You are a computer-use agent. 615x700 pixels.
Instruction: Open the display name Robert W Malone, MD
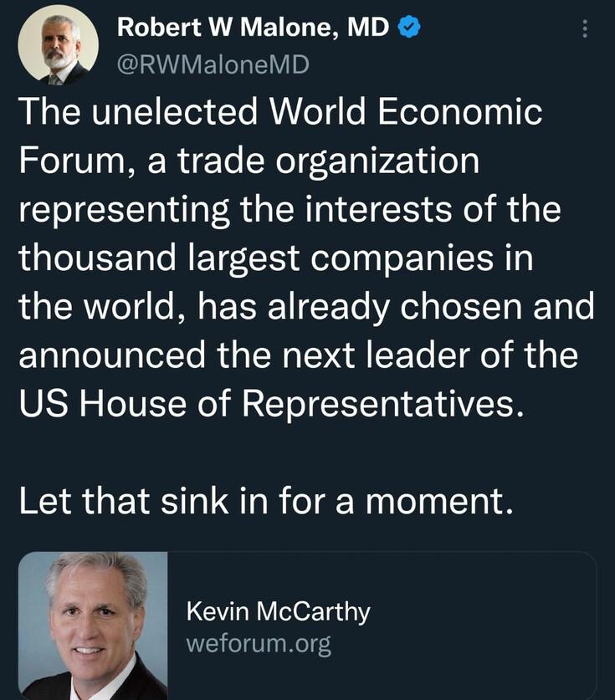click(253, 28)
